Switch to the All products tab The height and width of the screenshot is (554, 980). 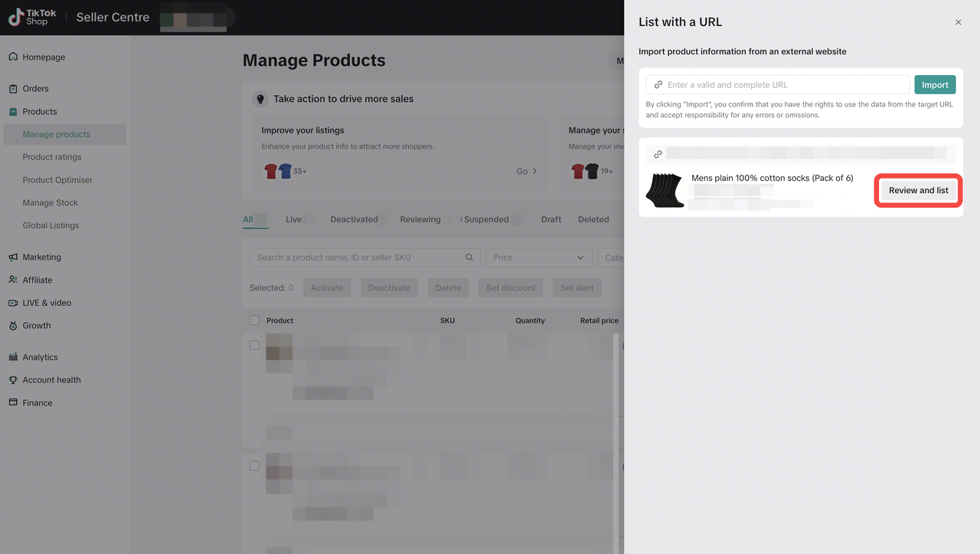248,219
